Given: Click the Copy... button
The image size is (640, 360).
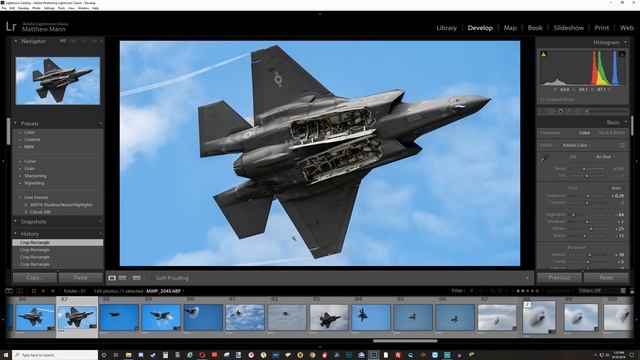Looking at the screenshot, I should (x=34, y=278).
